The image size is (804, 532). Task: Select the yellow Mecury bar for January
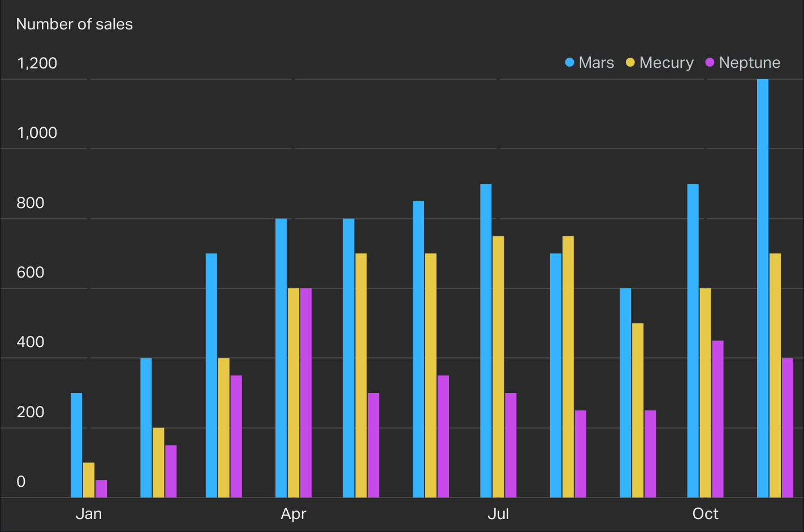[89, 480]
